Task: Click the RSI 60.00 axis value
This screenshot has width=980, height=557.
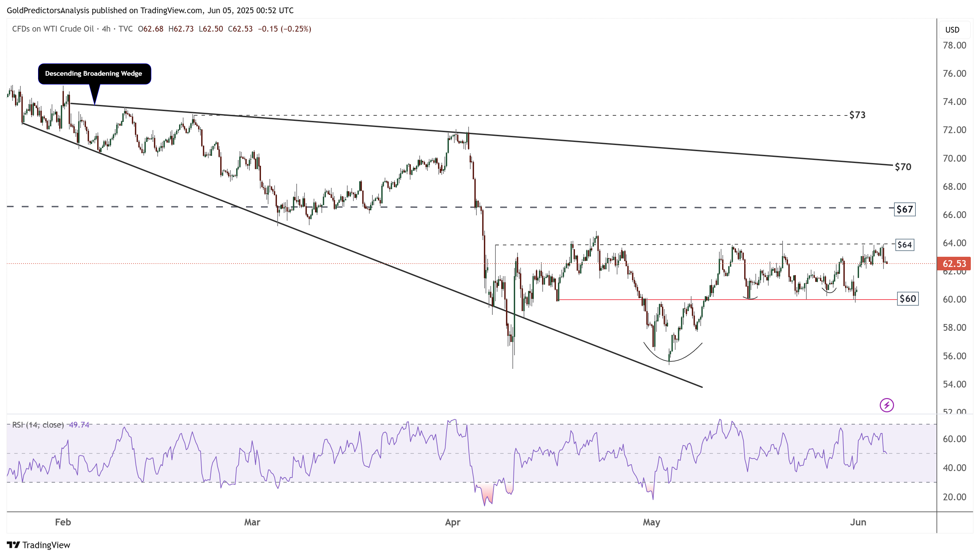Action: (x=955, y=439)
